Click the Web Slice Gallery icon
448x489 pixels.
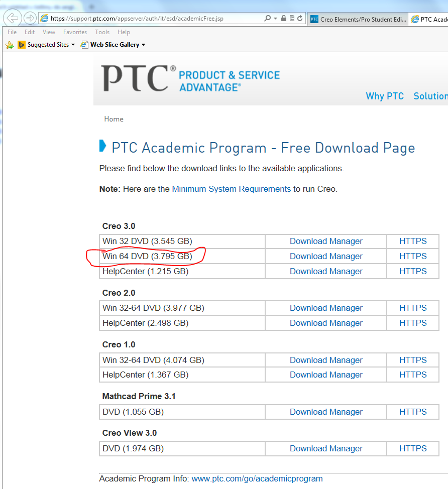point(84,45)
